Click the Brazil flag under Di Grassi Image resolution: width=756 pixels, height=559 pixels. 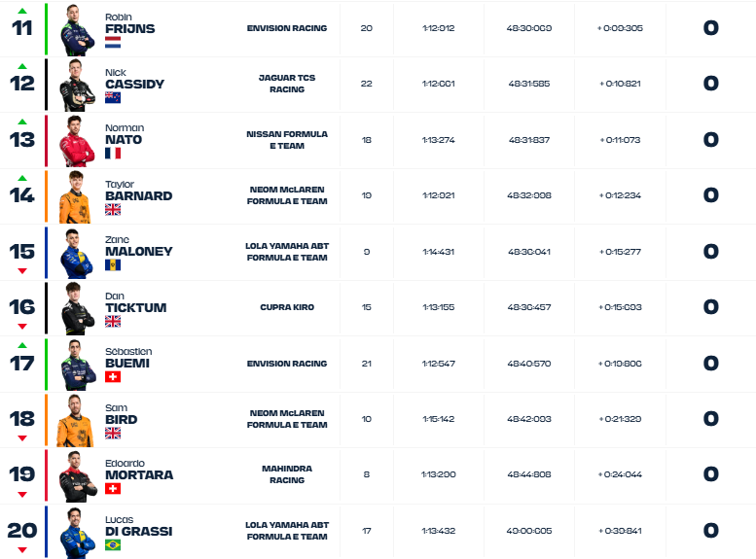[113, 545]
